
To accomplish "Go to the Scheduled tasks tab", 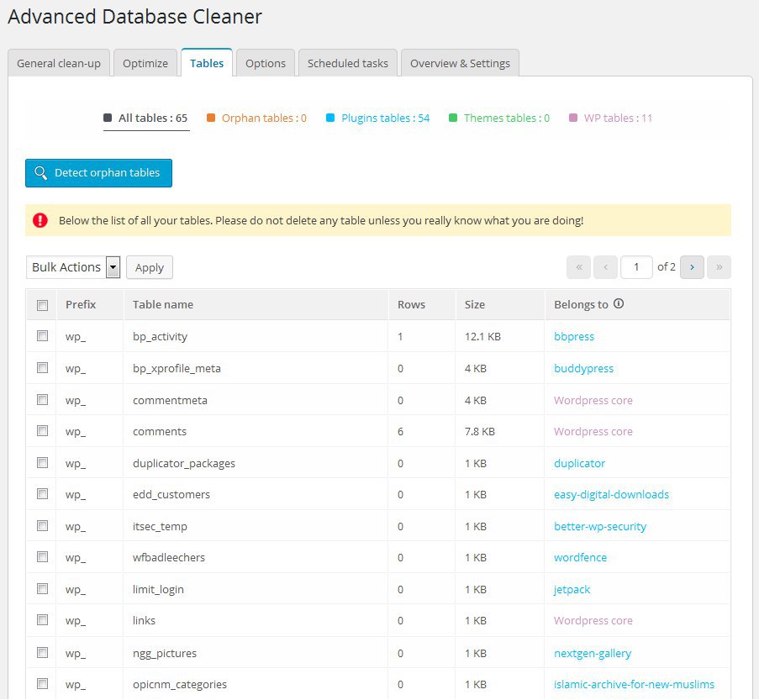I will pos(347,63).
